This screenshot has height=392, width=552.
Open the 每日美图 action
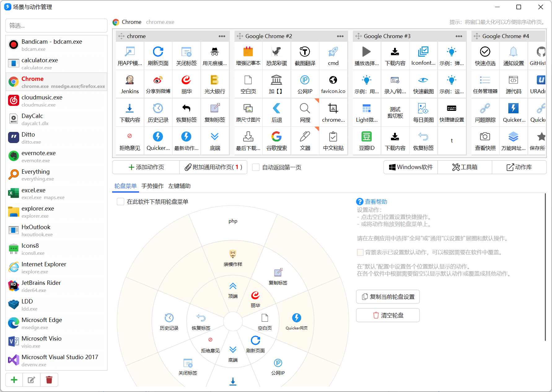(423, 113)
